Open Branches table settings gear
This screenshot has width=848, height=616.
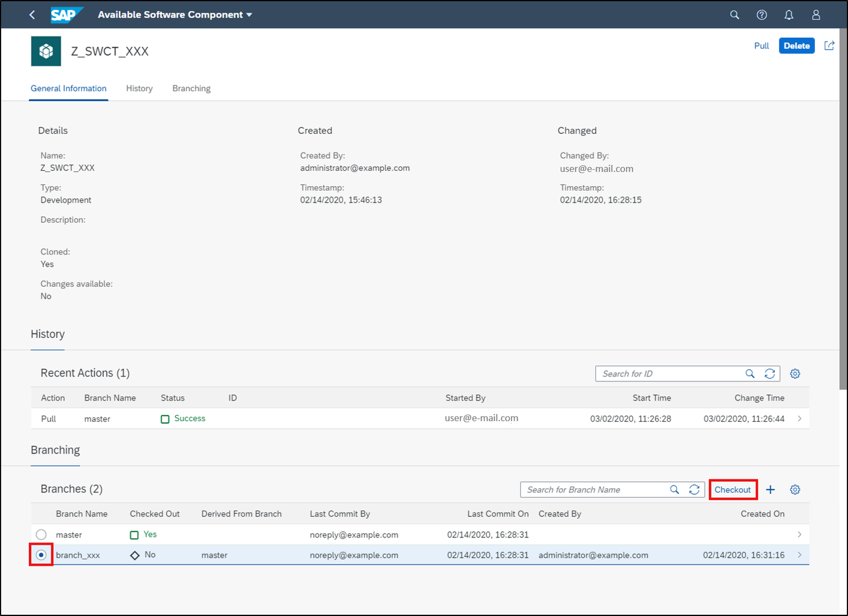click(795, 489)
